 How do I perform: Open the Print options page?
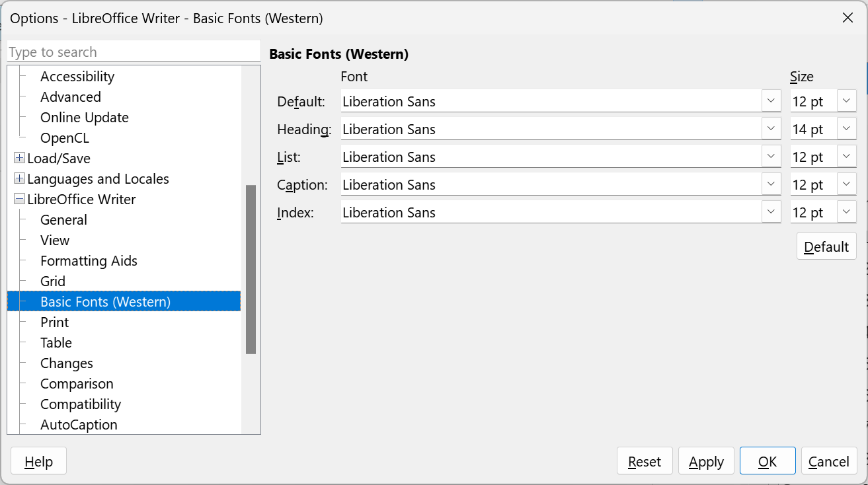click(x=54, y=322)
